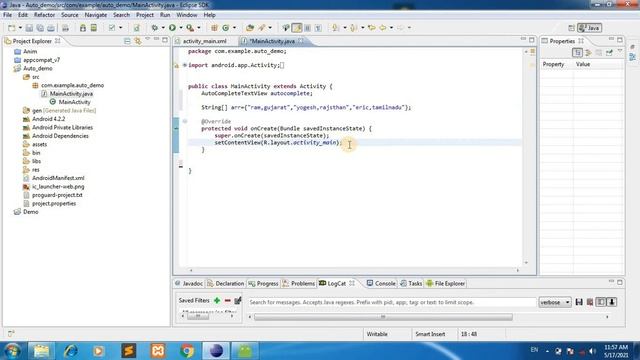640x360 pixels.
Task: Switch to the Console tab
Action: click(381, 283)
